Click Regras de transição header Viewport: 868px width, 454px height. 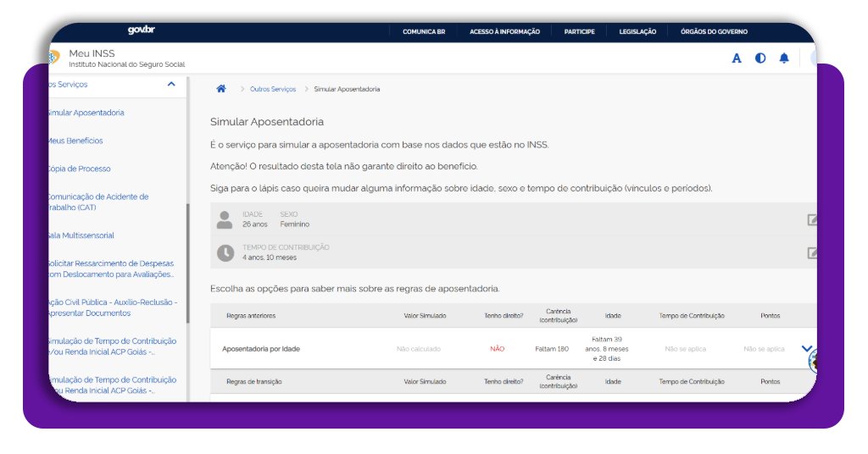click(254, 381)
